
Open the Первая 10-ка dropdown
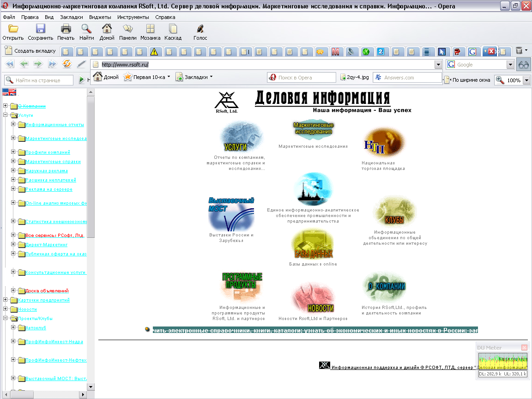point(147,77)
